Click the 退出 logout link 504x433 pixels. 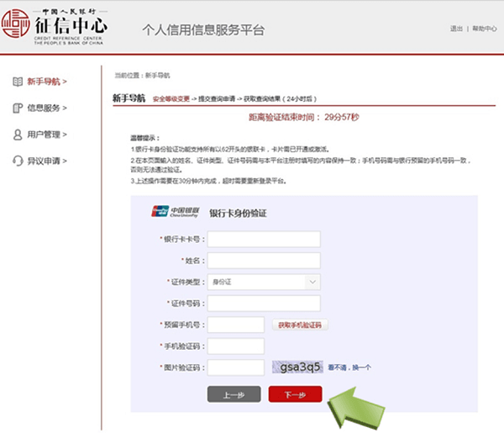(x=456, y=29)
